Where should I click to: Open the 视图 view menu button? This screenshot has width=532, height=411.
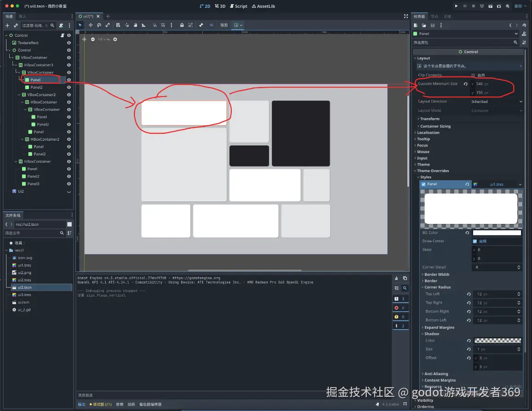[223, 25]
